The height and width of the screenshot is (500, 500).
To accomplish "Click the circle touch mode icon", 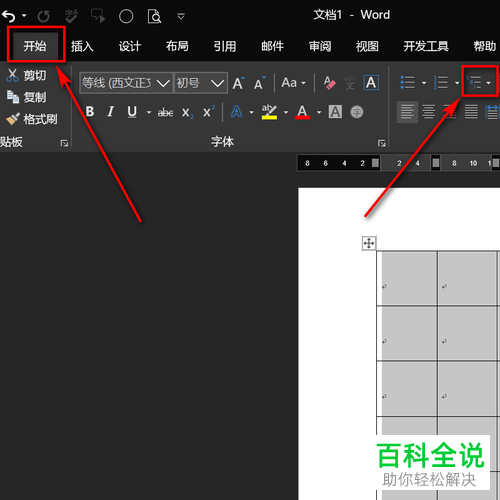I will tap(126, 16).
